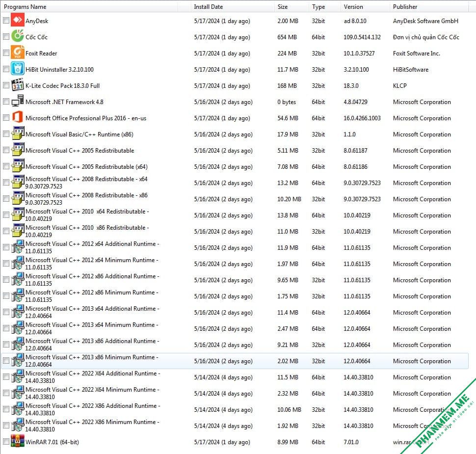Image resolution: width=476 pixels, height=454 pixels.
Task: Click the K-Lite Codec Pack icon
Action: (18, 85)
